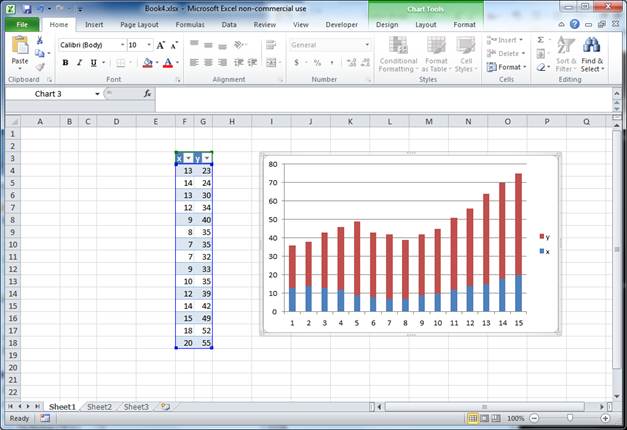Switch to the Formulas tab

pos(190,24)
